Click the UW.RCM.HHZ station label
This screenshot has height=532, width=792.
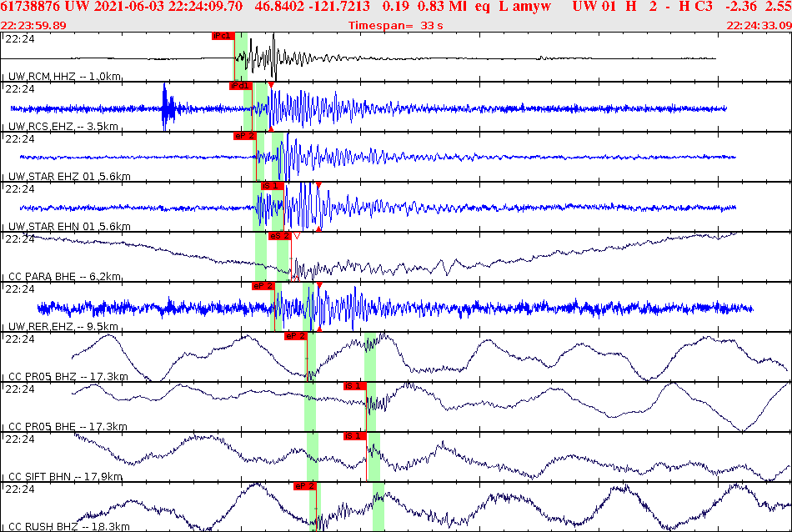(x=63, y=77)
